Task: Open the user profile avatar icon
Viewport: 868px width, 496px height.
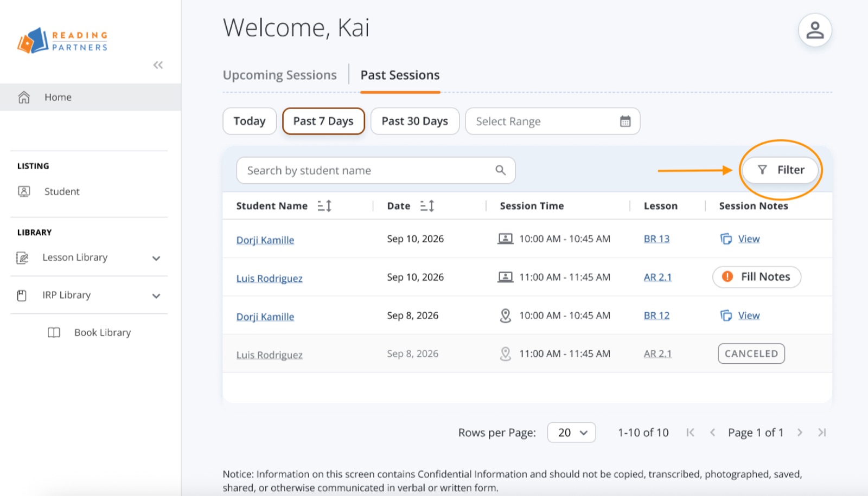Action: (x=814, y=30)
